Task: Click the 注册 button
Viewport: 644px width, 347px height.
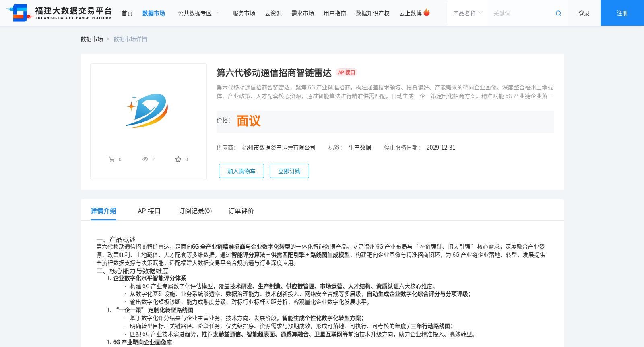Action: 622,13
